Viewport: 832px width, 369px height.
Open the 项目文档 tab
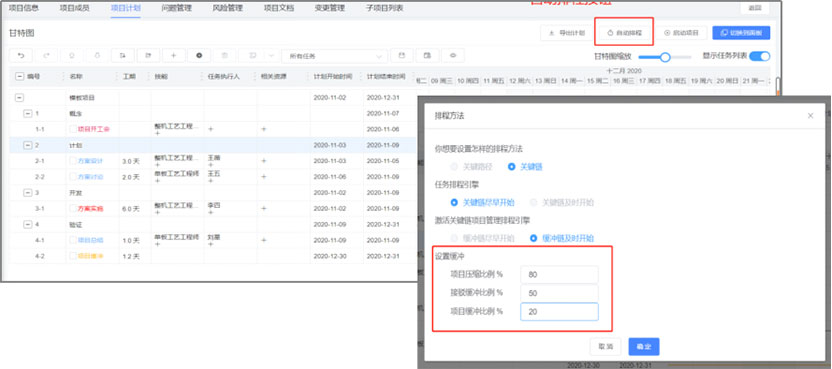[279, 8]
